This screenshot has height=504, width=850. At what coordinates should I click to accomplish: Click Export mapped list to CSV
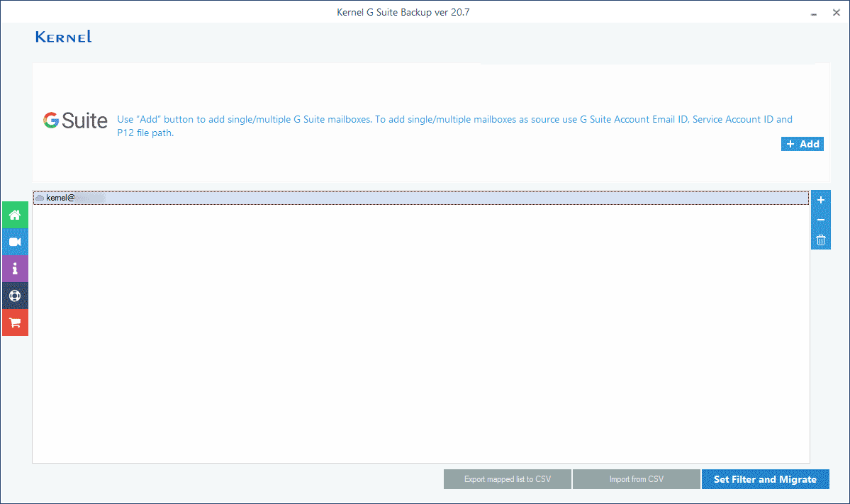point(508,479)
